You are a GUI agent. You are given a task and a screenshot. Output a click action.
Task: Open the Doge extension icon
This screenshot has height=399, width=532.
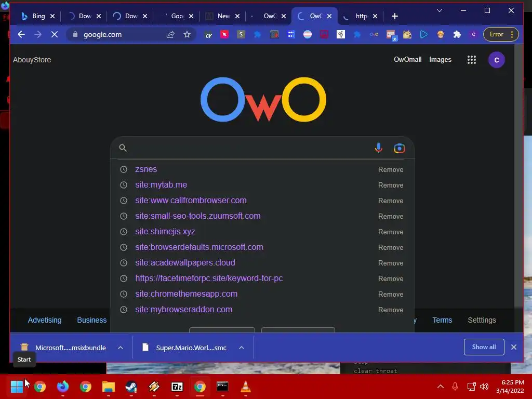click(x=407, y=34)
